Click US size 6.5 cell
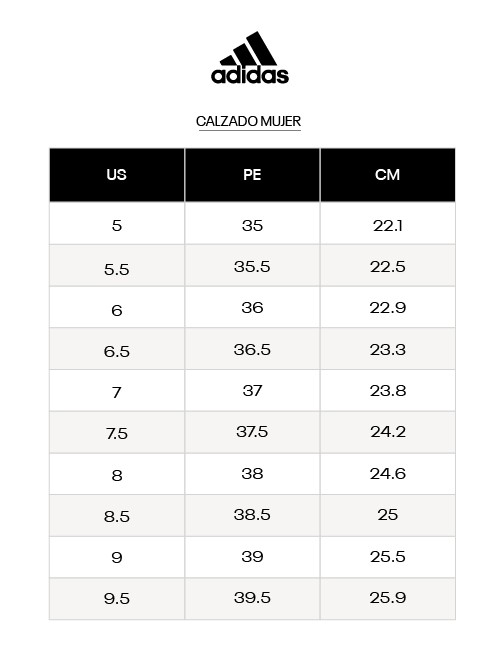The image size is (500, 661). click(x=117, y=349)
